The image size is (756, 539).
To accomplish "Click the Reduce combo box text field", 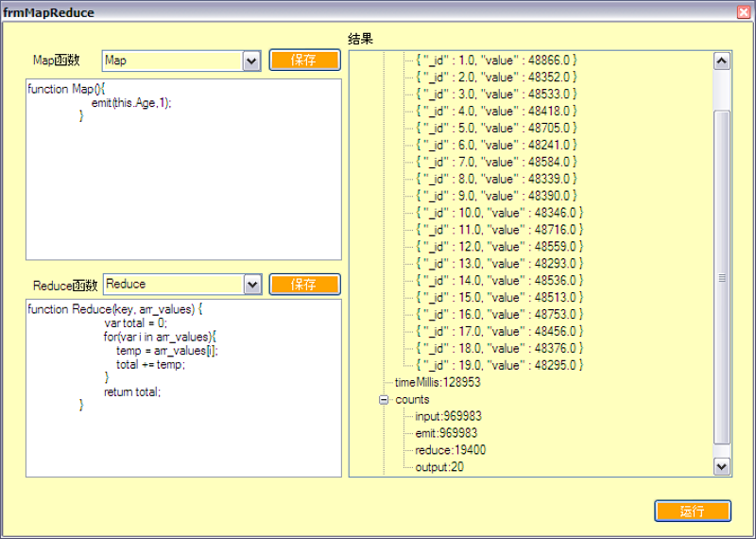I will coord(174,285).
